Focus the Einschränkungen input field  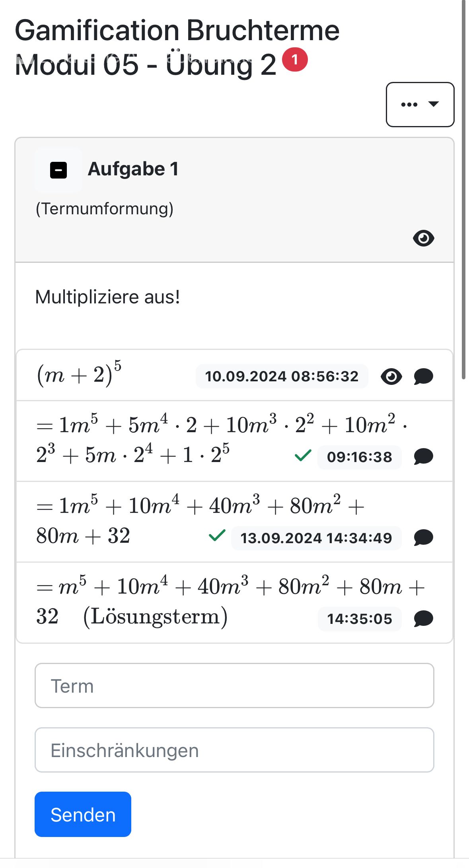(234, 750)
